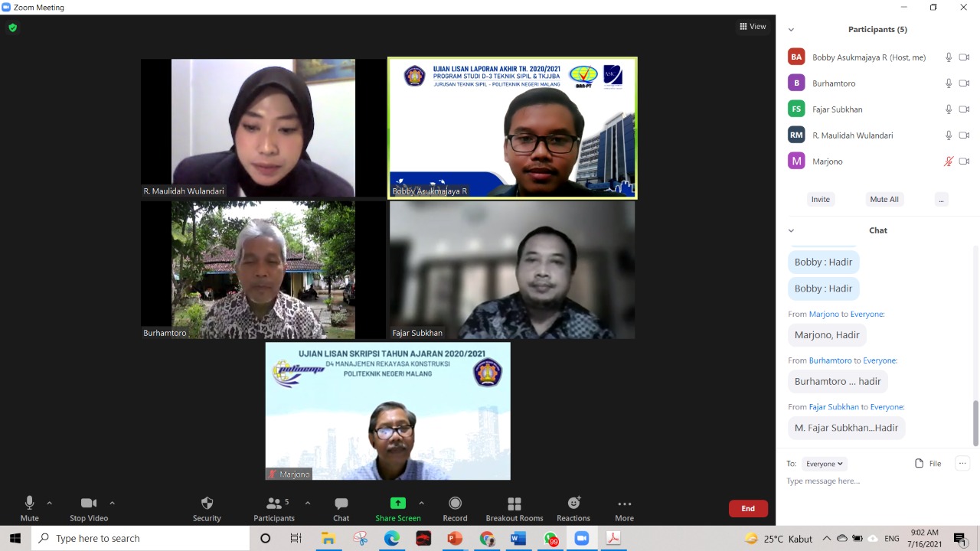Open the More options ellipsis in toolbar
The height and width of the screenshot is (551, 980).
point(624,504)
